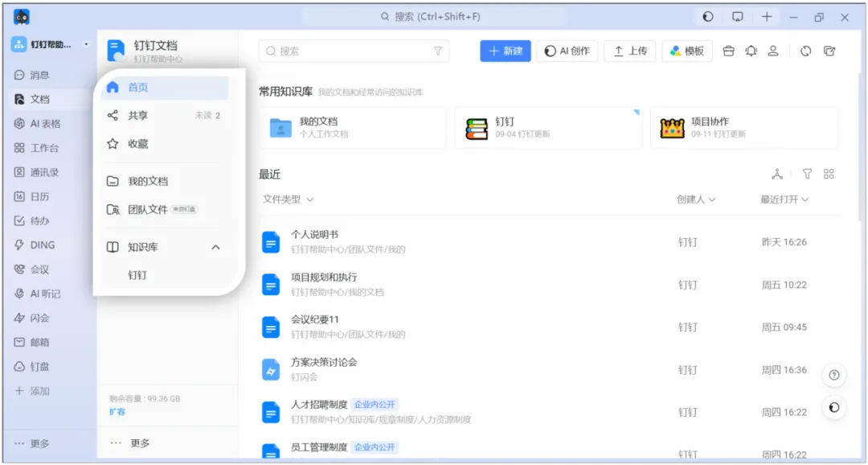Open 钉盘 drive in the sidebar
The image size is (868, 465).
pos(32,367)
